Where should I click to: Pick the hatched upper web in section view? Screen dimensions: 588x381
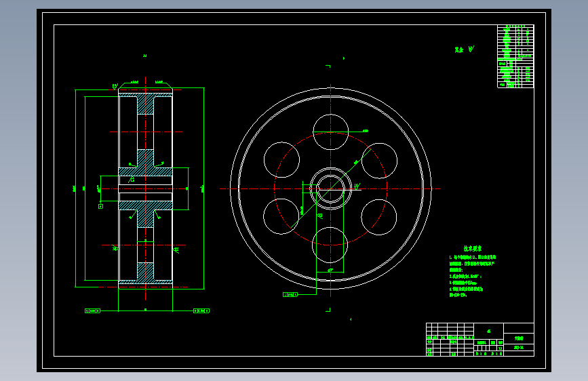[146, 106]
